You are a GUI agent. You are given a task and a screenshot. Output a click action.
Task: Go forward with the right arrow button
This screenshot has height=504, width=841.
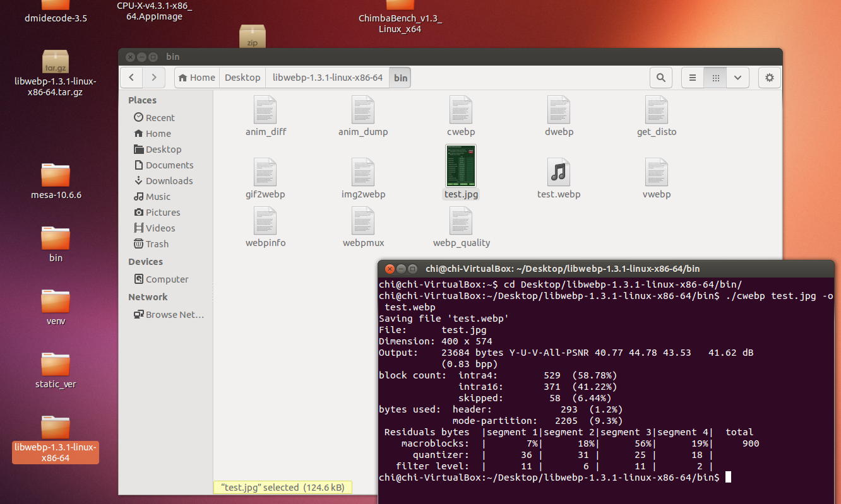[154, 78]
